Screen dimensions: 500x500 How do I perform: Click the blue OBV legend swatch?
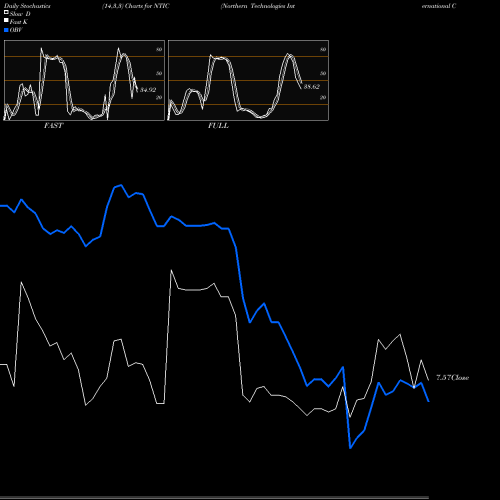(6, 30)
